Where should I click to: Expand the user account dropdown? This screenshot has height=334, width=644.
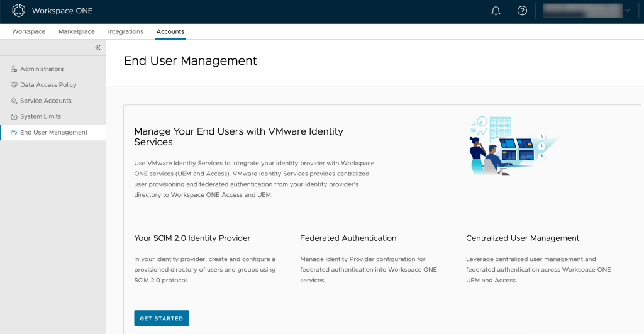[627, 11]
